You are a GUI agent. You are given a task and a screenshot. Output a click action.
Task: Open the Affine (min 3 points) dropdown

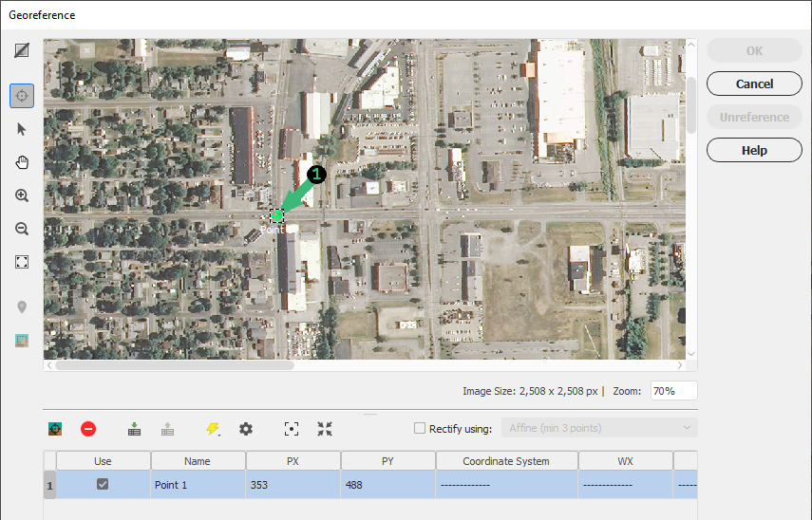click(x=599, y=428)
